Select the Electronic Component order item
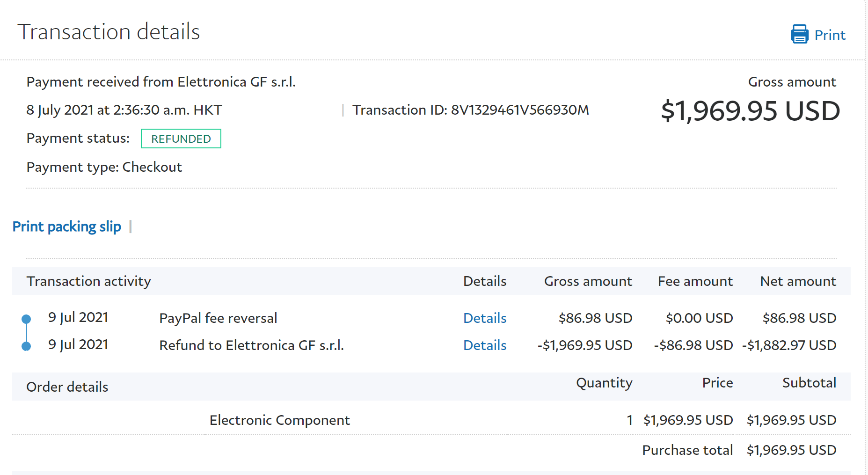This screenshot has width=868, height=475. tap(279, 420)
